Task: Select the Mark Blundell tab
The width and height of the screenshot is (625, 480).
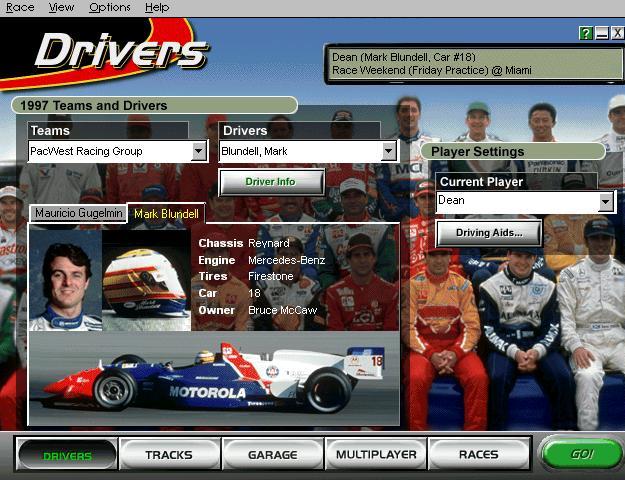Action: point(167,213)
